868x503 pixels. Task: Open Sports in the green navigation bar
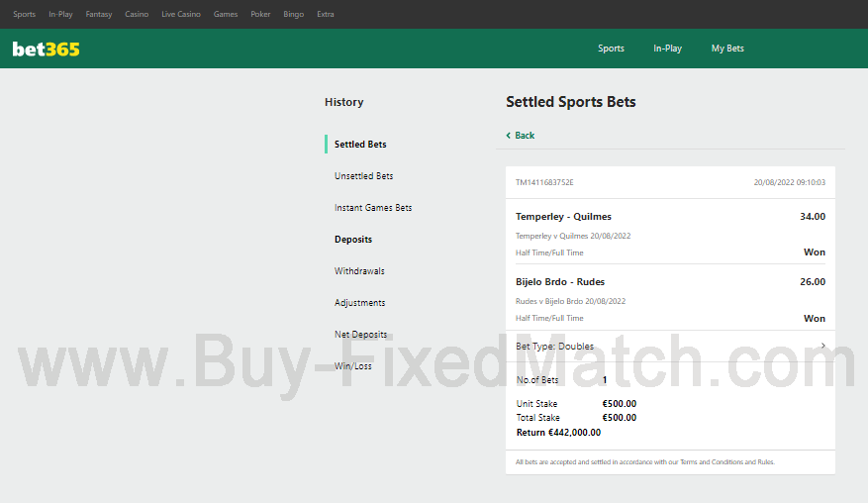pos(611,49)
